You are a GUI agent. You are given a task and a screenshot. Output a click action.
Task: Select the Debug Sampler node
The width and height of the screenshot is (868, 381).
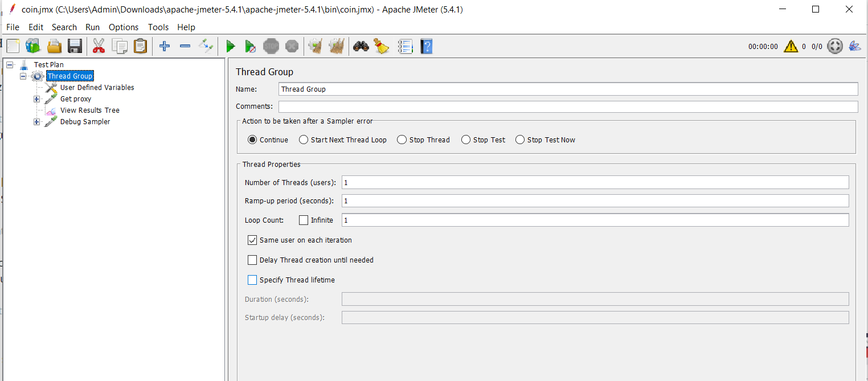pyautogui.click(x=85, y=121)
